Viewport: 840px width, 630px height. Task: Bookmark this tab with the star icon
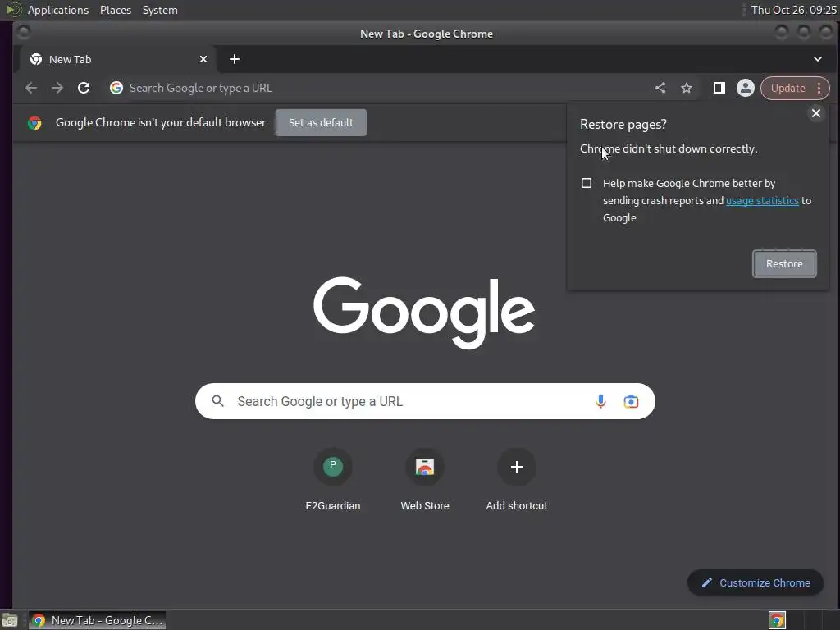tap(687, 88)
